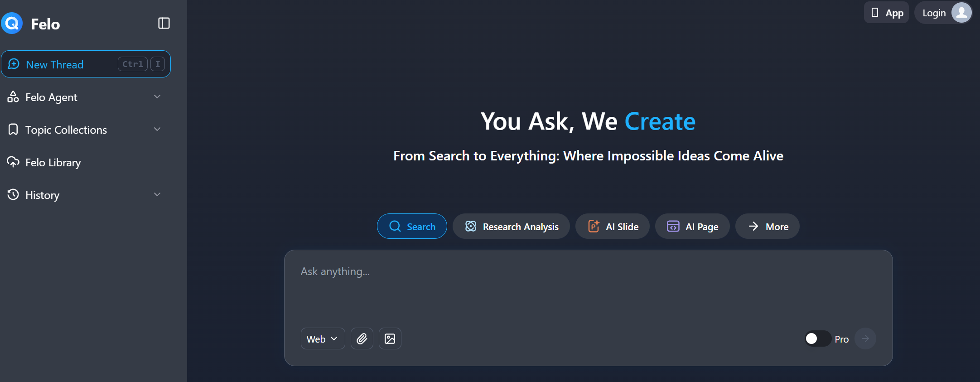The image size is (980, 382).
Task: Show More creation modes
Action: pyautogui.click(x=768, y=226)
